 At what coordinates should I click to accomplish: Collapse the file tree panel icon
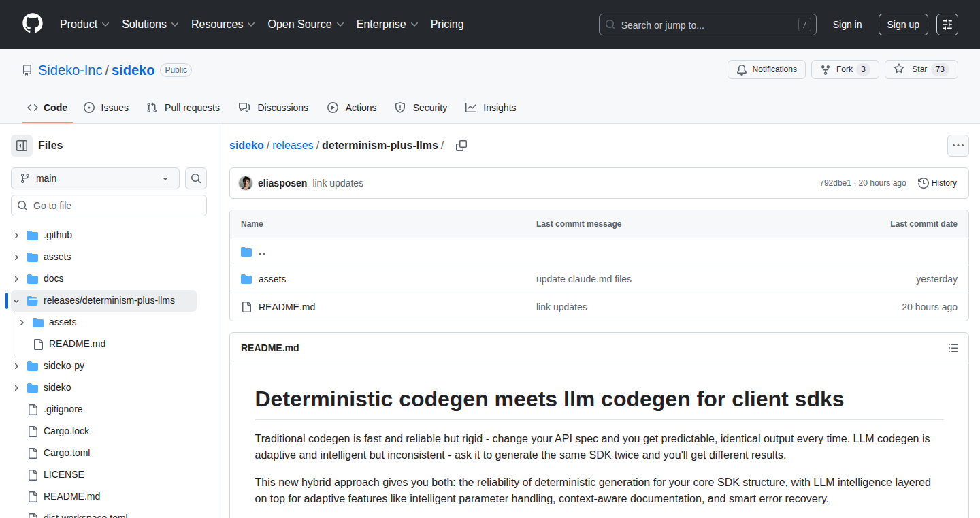coord(22,146)
